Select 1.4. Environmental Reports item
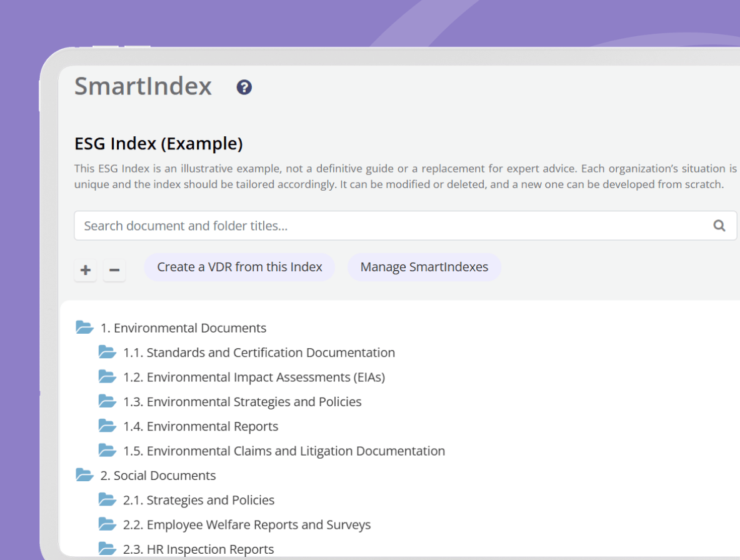 click(201, 426)
